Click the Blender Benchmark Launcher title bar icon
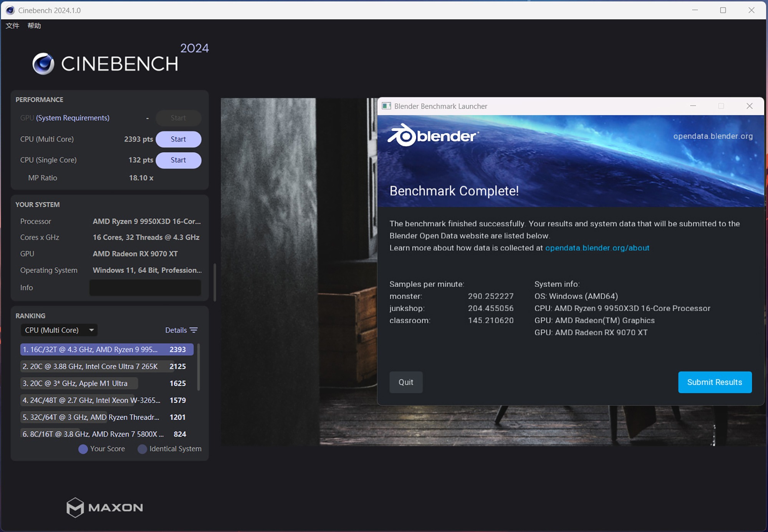This screenshot has height=532, width=768. 386,106
